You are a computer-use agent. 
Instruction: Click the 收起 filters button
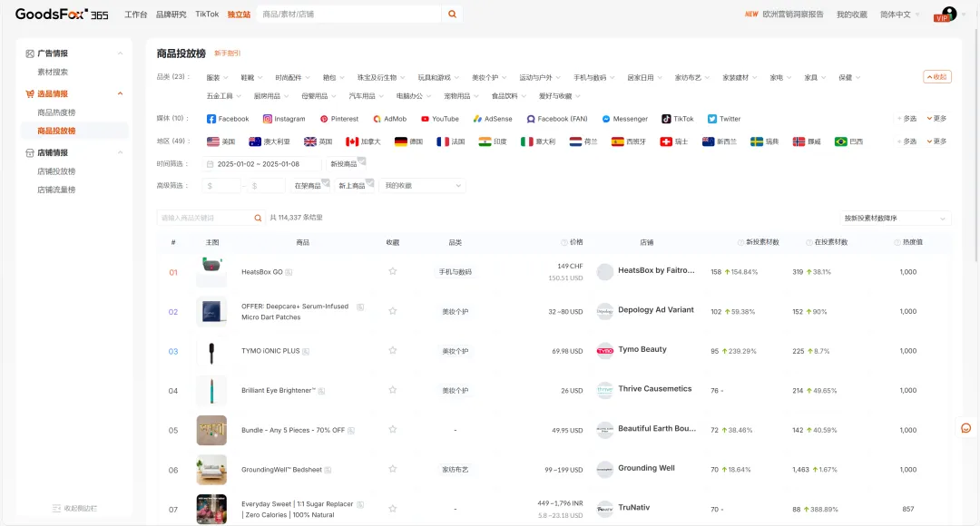pos(936,77)
